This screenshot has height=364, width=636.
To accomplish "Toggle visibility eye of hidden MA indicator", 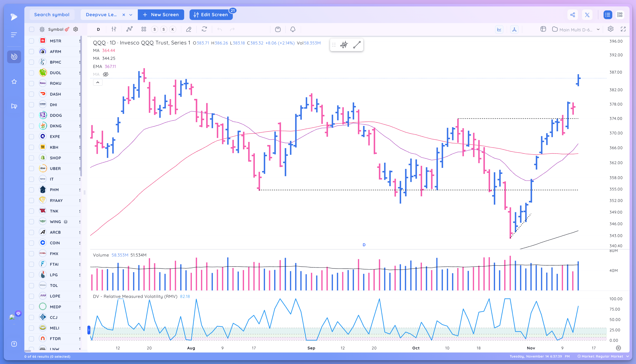I will click(106, 74).
